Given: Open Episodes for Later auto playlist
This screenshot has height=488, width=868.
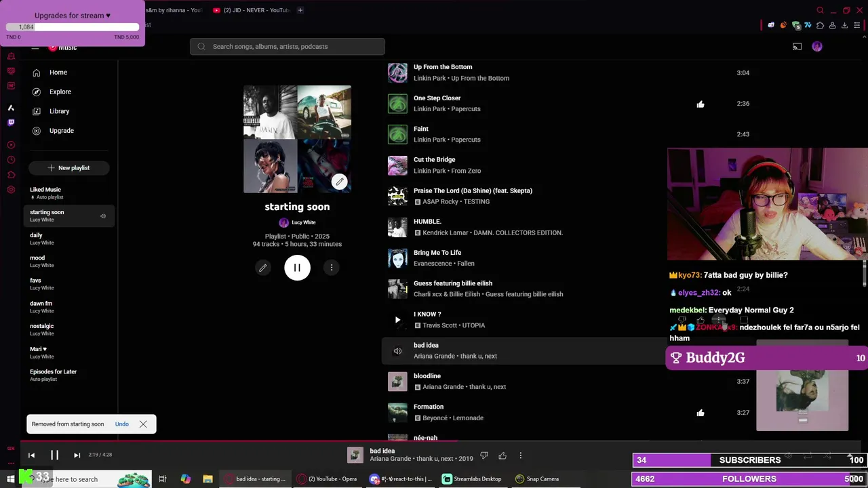Looking at the screenshot, I should [x=68, y=375].
